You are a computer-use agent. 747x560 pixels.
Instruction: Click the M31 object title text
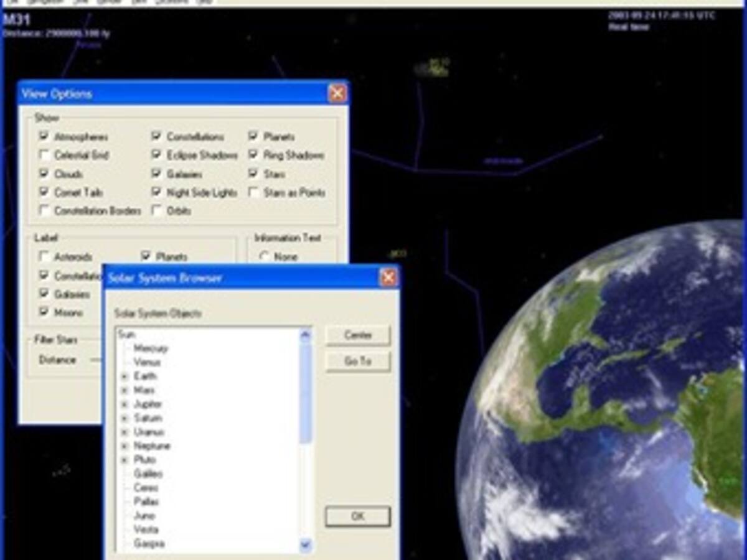17,19
